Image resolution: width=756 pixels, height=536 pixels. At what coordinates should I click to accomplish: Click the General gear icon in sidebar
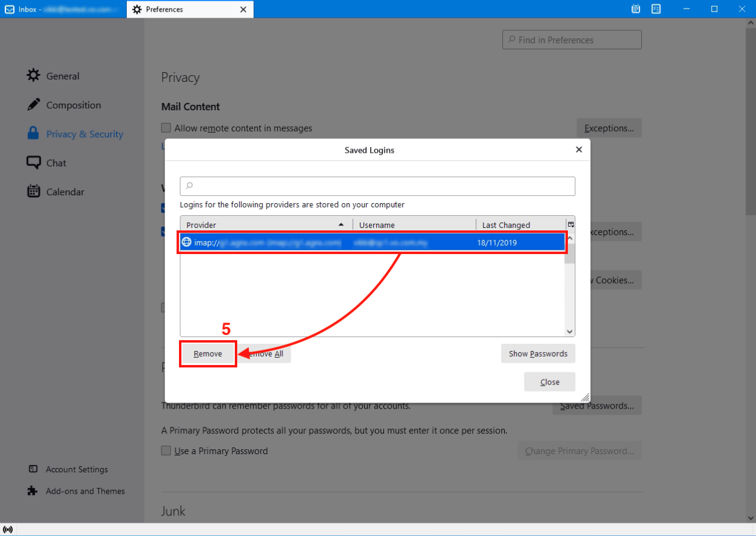click(33, 76)
